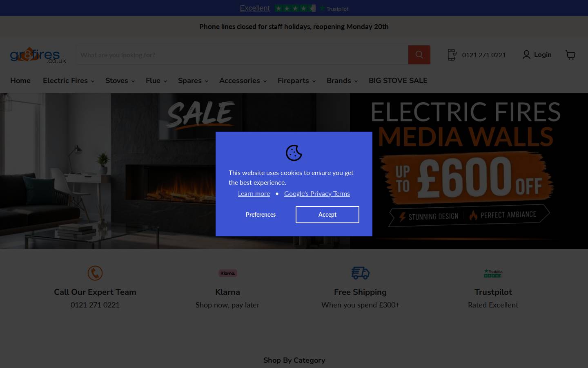Screen dimensions: 588x368
Task: Accept cookies in the dialog
Action: (327, 215)
